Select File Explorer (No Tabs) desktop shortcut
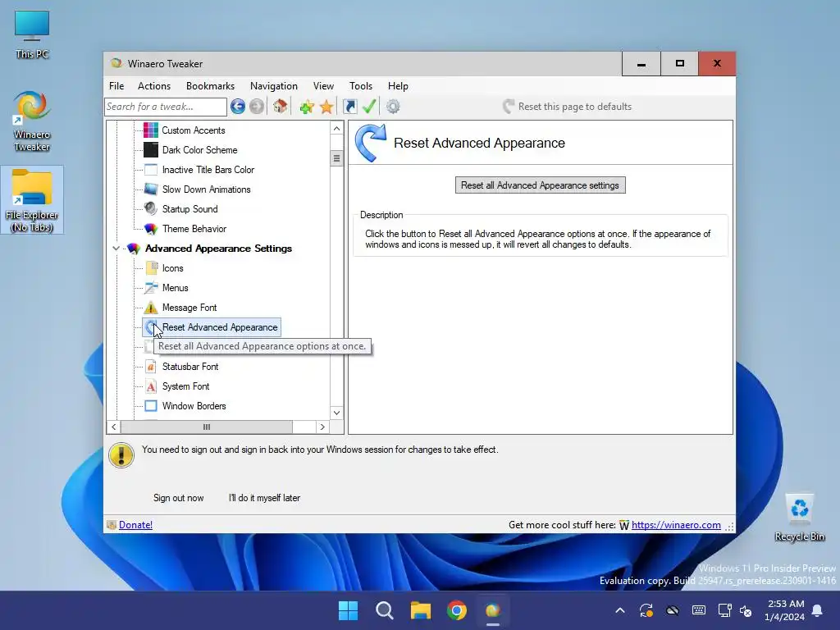 click(32, 200)
